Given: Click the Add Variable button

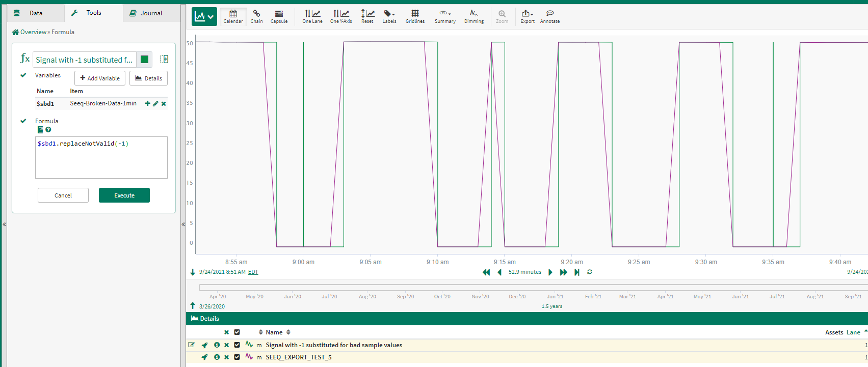Looking at the screenshot, I should pos(100,78).
